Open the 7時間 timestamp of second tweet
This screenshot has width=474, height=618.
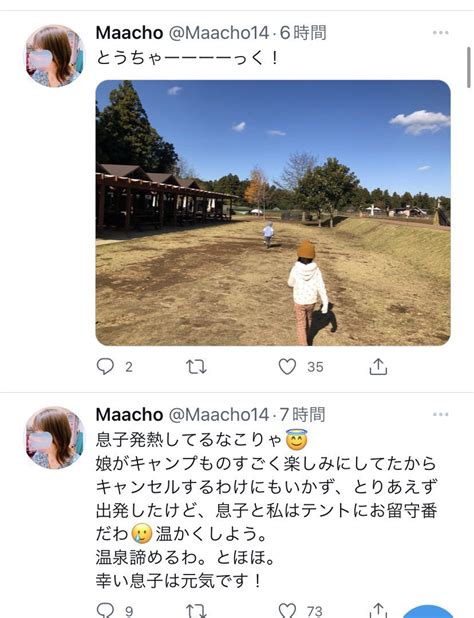[x=303, y=415]
